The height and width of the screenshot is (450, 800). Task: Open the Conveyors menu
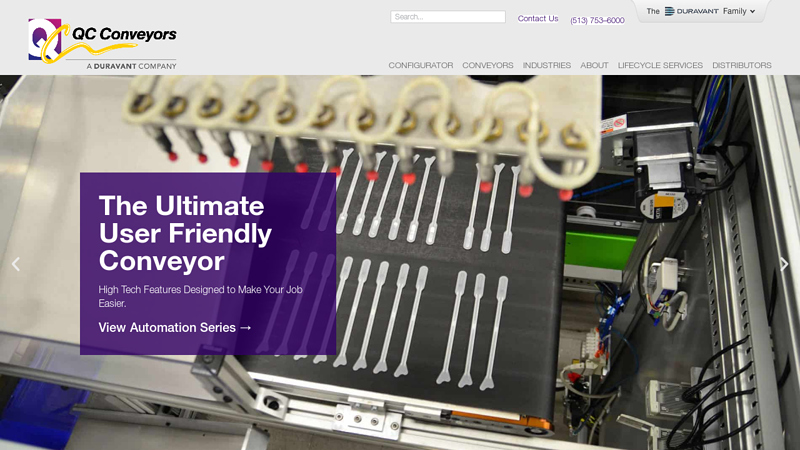tap(488, 65)
